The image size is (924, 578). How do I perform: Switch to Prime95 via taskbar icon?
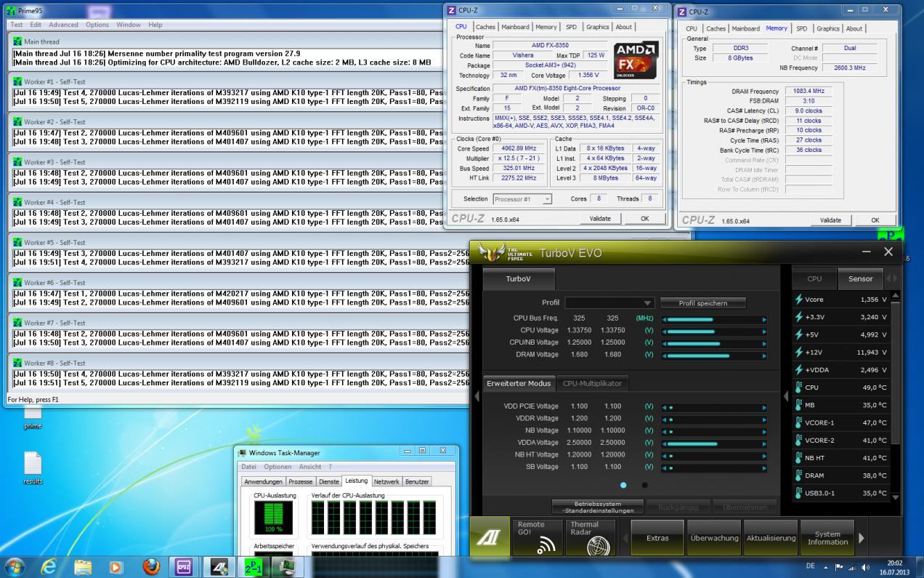click(254, 566)
